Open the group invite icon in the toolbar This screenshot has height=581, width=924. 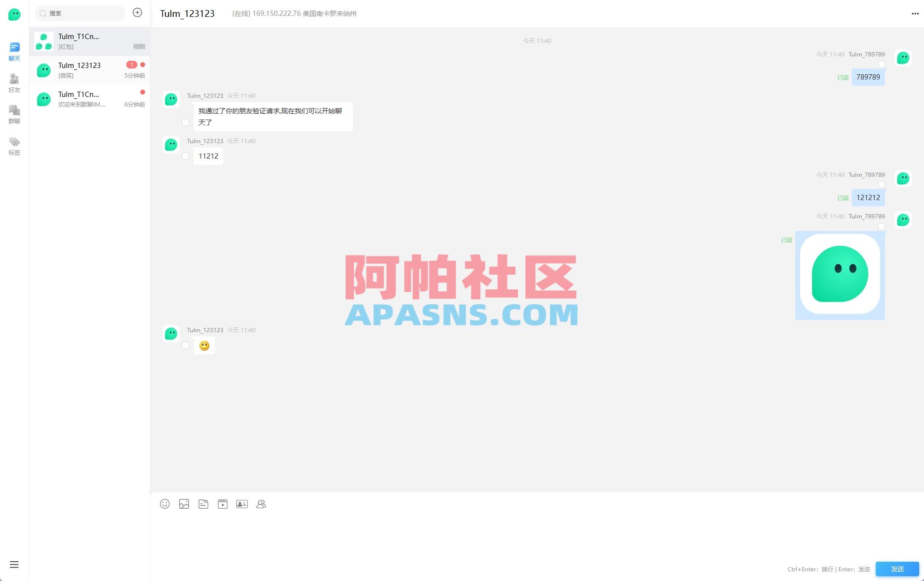coord(261,504)
